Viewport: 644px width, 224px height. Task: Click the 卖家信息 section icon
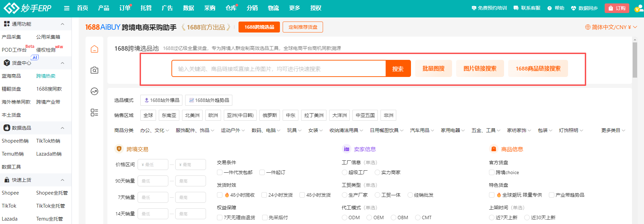[346, 149]
